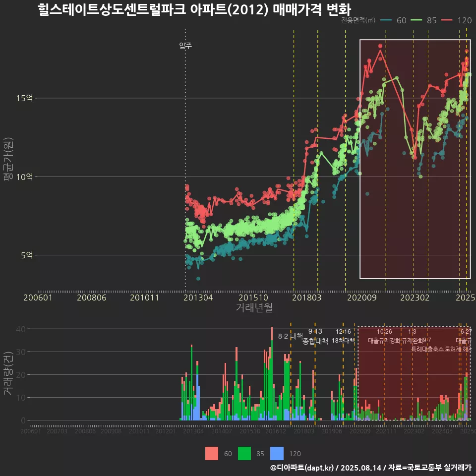Click 200601 on the price chart x-axis
Image resolution: width=476 pixels, height=476 pixels.
tap(38, 297)
